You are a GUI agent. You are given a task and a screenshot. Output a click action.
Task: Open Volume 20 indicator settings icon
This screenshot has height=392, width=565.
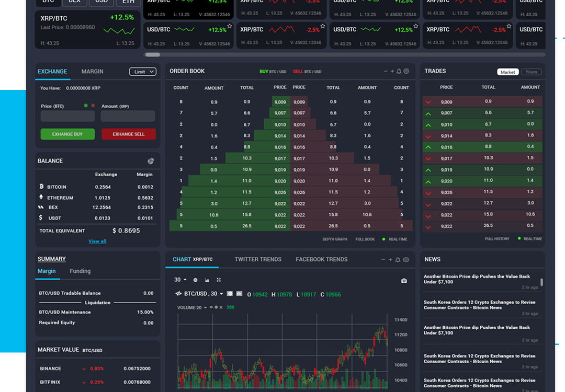216,307
